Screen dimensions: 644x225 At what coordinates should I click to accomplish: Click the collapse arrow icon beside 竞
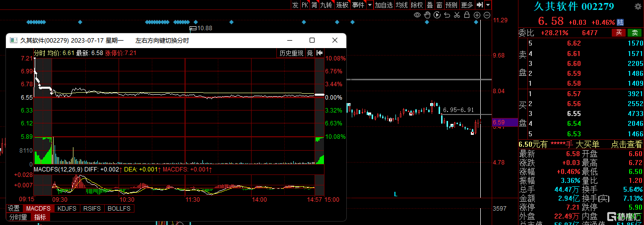320,53
